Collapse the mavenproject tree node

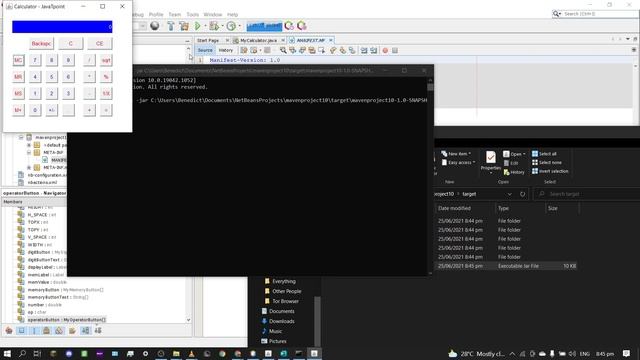click(21, 138)
